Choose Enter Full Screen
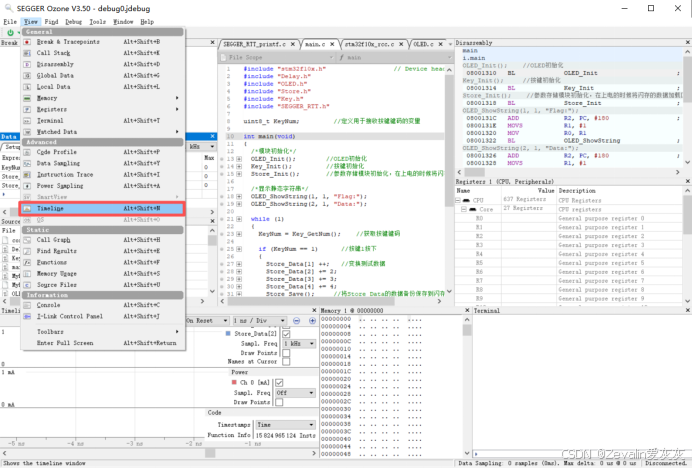This screenshot has width=692, height=468. [102, 343]
